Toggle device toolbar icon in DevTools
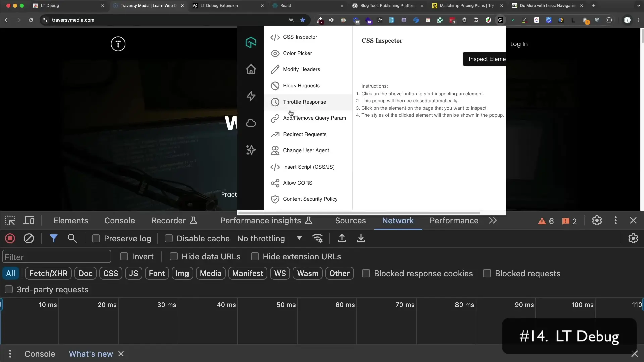The height and width of the screenshot is (362, 644). 29,221
